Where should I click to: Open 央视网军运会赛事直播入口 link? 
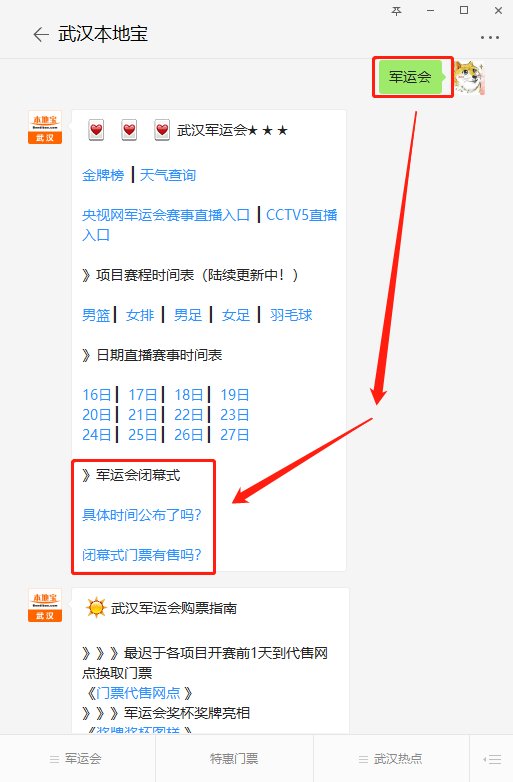(x=166, y=215)
